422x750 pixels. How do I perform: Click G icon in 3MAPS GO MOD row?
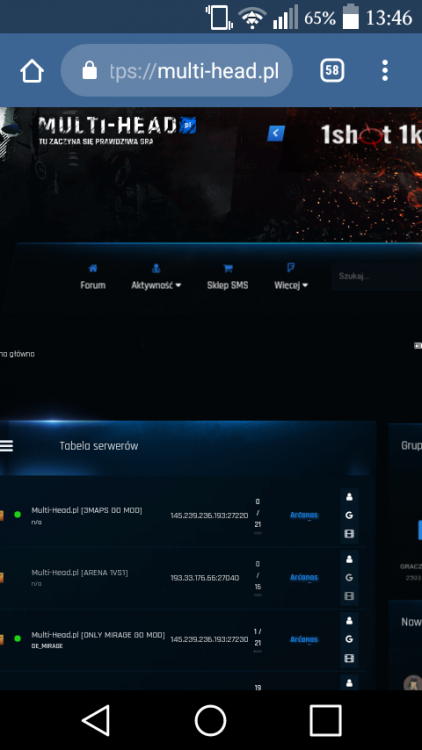349,516
